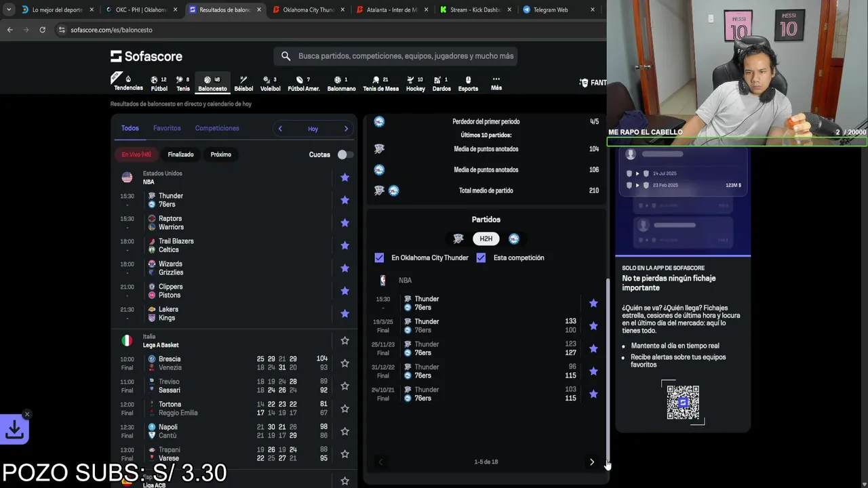868x488 pixels.
Task: Open the Fútbol sport category
Action: pos(159,83)
